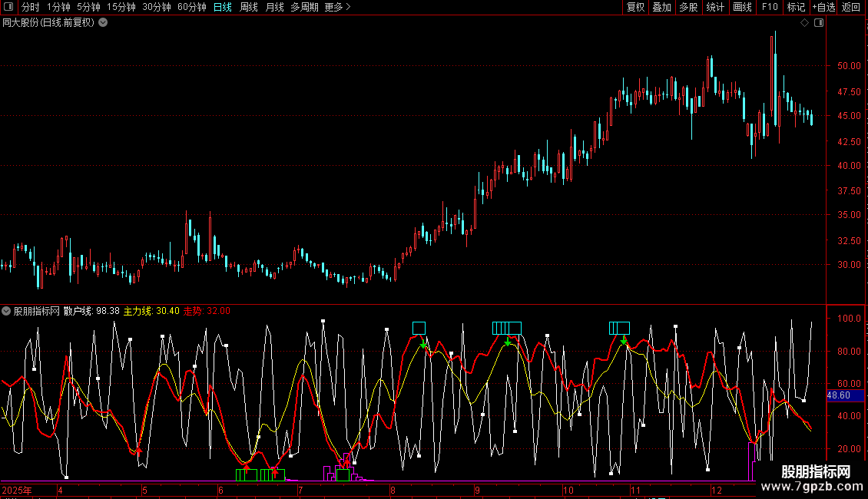Switch to the 周线 weekly period

249,7
